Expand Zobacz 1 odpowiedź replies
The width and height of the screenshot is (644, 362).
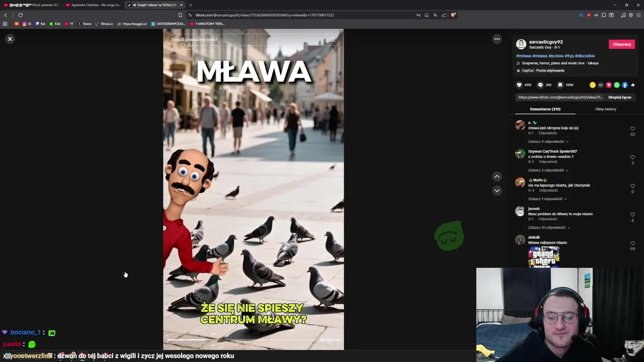tap(547, 199)
